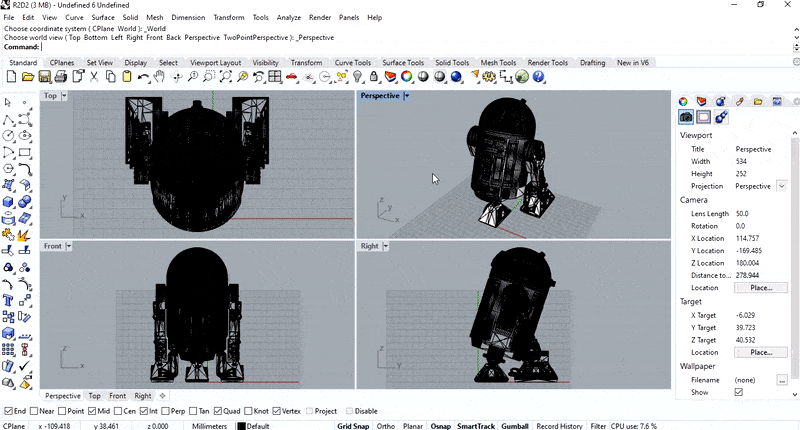Open the Curve menu
The height and width of the screenshot is (430, 800).
pyautogui.click(x=74, y=17)
